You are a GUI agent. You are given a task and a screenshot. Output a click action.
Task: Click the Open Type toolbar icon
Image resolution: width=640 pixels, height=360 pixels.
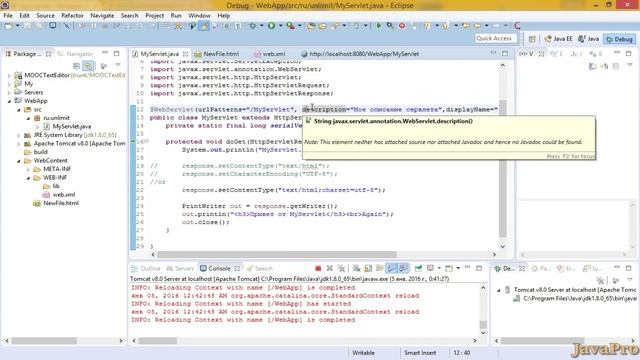[311, 26]
